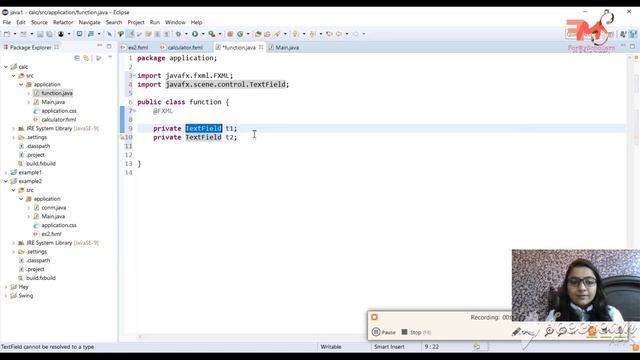Select conn.java under example2
The width and height of the screenshot is (640, 360).
[x=53, y=208]
